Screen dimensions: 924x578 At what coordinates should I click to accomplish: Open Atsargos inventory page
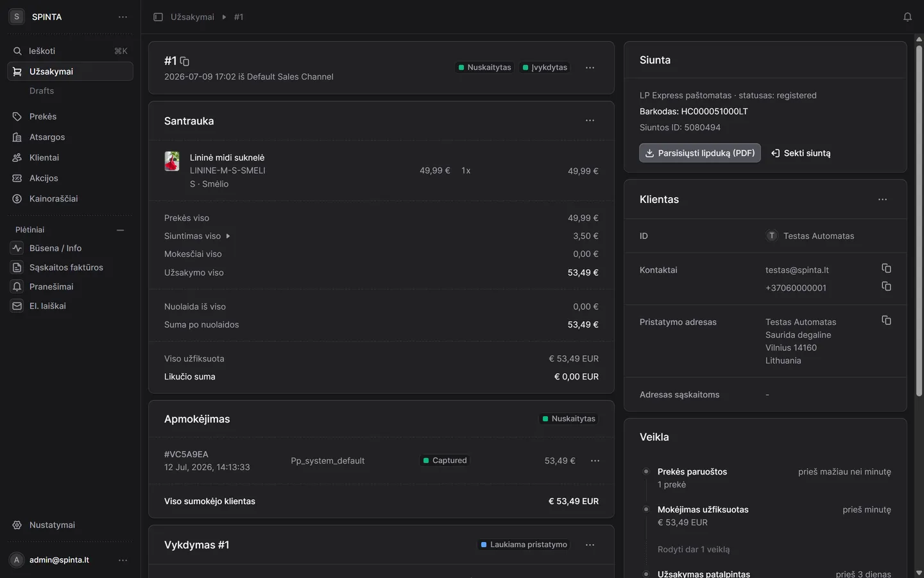70,137
